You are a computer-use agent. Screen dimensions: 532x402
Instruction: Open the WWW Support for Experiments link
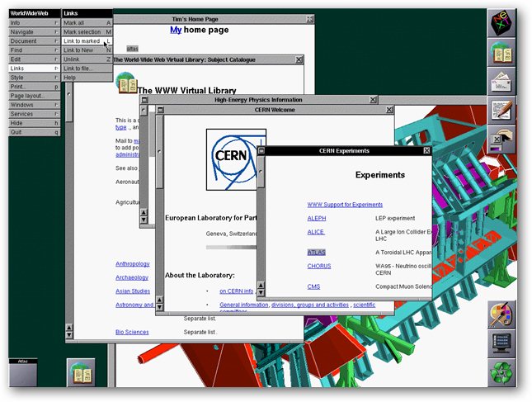click(x=345, y=205)
